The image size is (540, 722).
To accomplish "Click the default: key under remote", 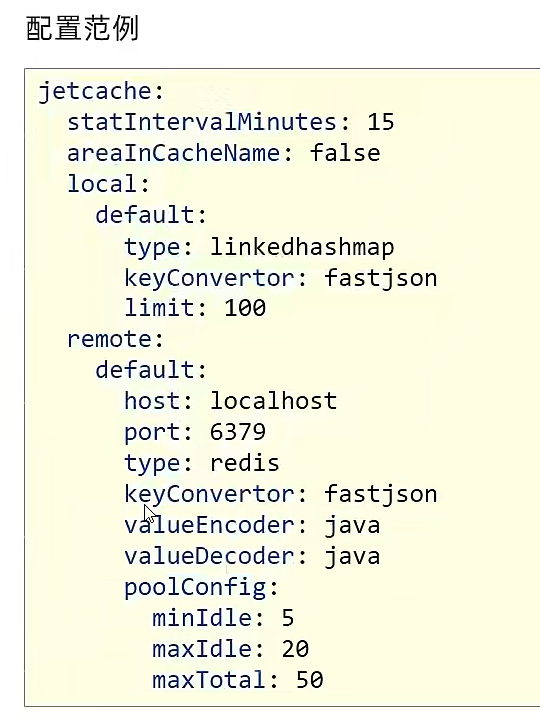I will click(x=151, y=370).
